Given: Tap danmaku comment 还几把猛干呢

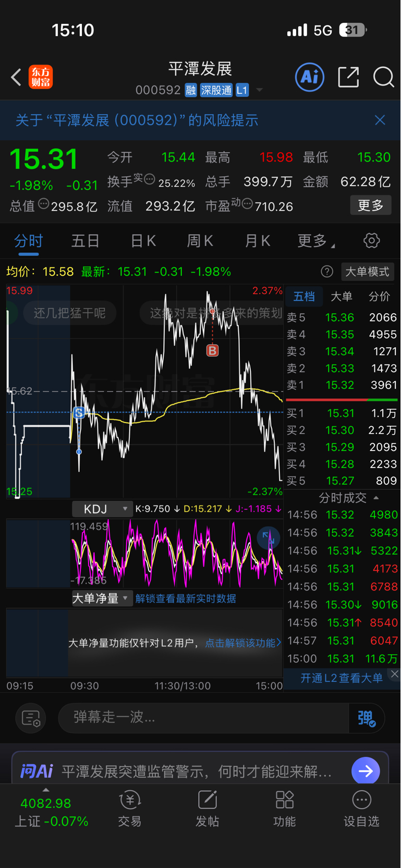Looking at the screenshot, I should click(69, 313).
